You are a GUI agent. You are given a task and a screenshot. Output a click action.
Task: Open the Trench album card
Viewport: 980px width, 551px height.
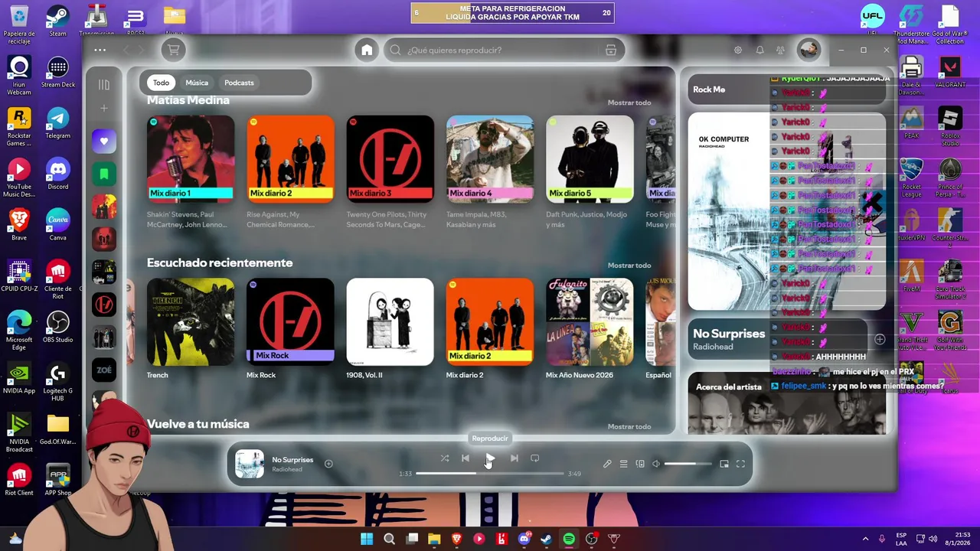[191, 329]
